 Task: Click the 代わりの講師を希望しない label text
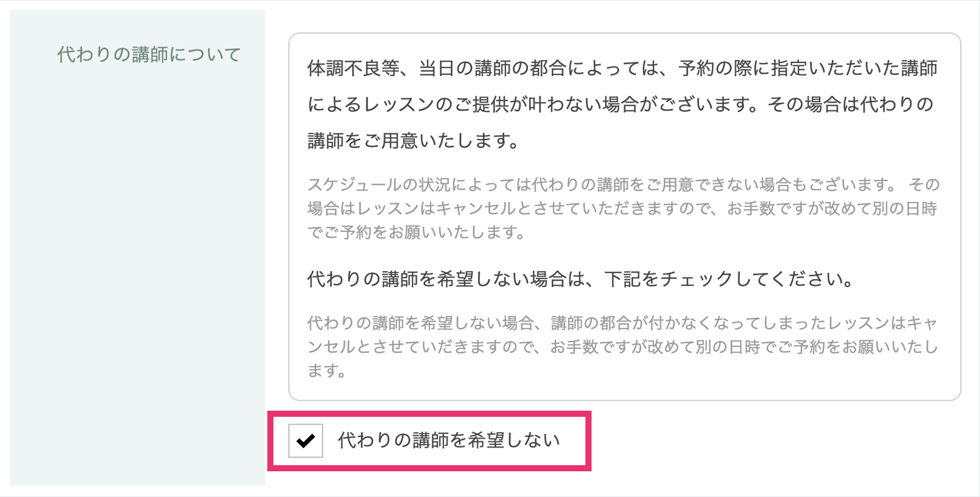pyautogui.click(x=449, y=440)
